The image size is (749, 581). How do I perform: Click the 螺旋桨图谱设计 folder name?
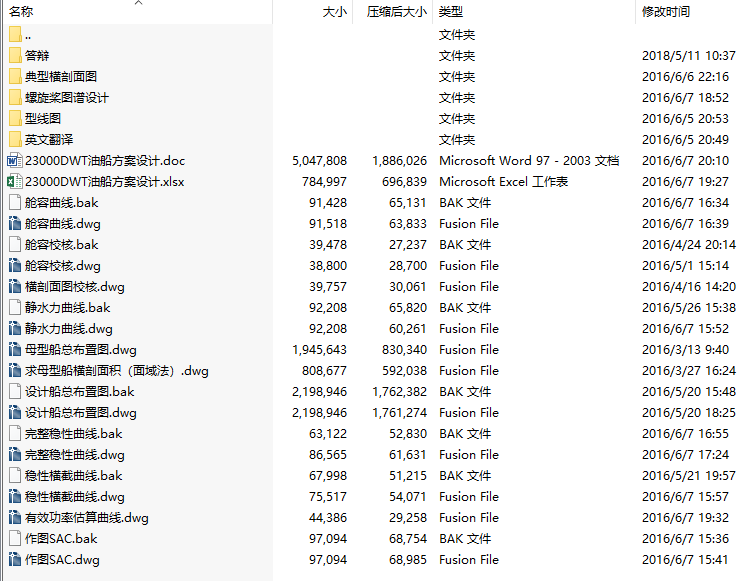[x=67, y=98]
